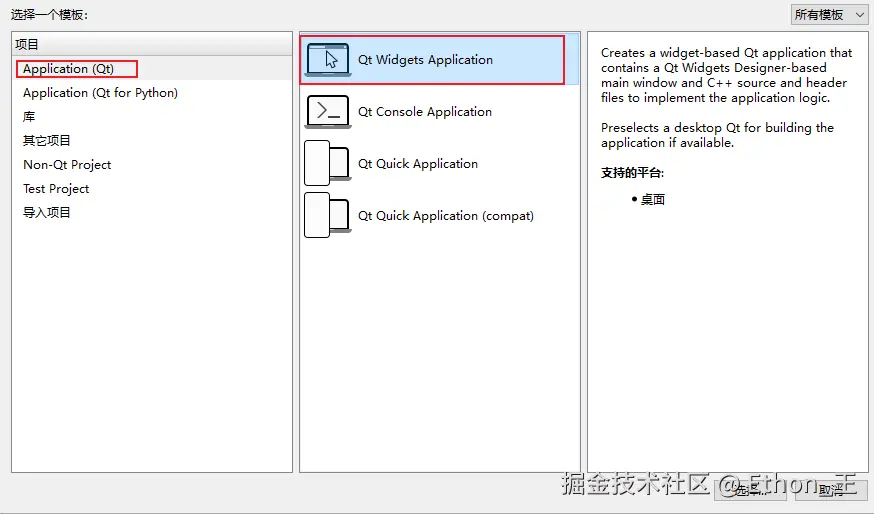Click the Qt Quick Application label
The image size is (874, 514).
pyautogui.click(x=418, y=163)
